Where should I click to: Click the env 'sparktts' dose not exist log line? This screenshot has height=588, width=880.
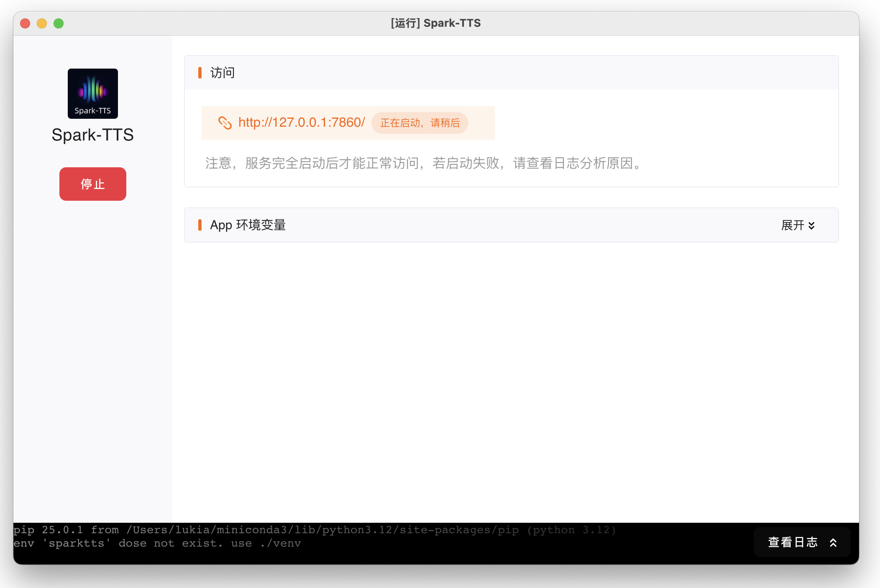click(x=157, y=543)
